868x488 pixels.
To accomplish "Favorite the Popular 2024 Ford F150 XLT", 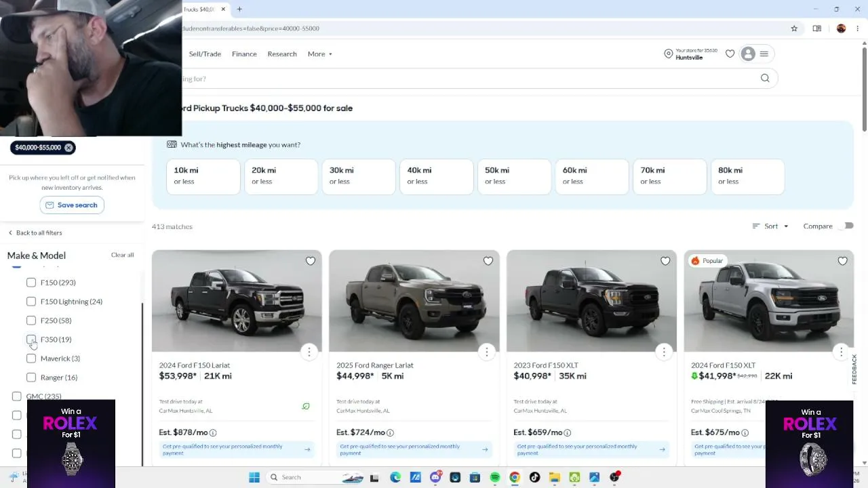I will [x=843, y=261].
